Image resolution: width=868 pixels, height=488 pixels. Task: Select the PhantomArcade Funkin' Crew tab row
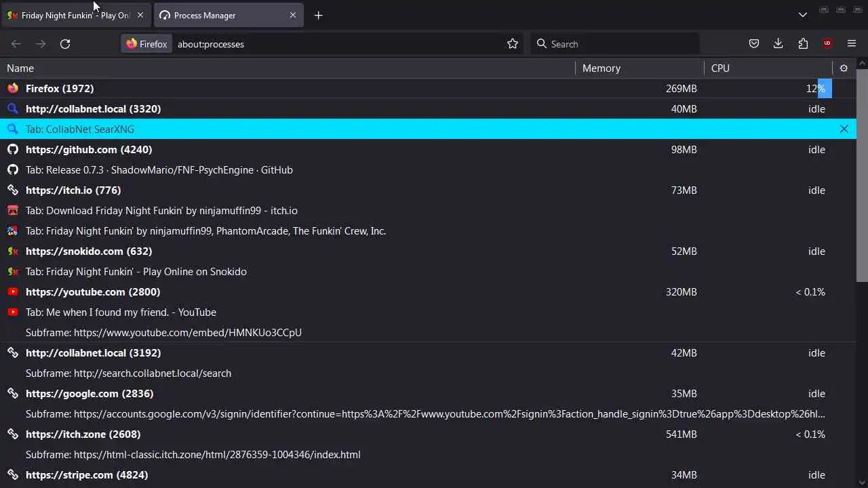[x=428, y=230]
